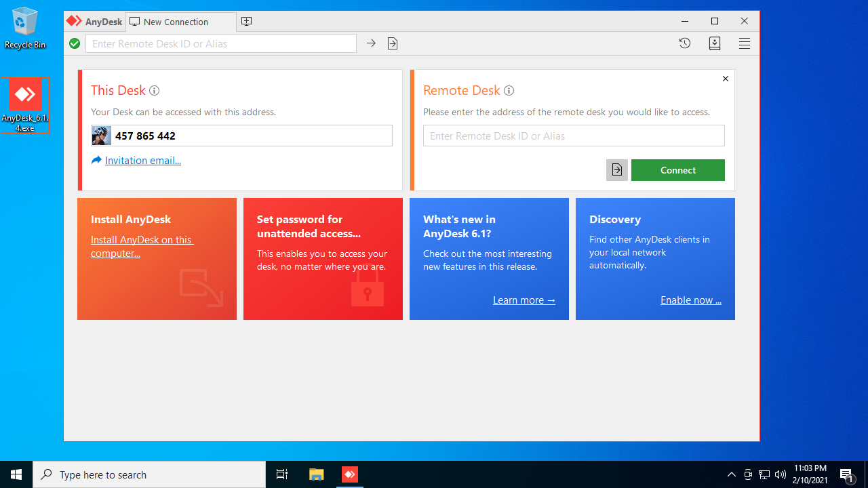Click Learn more about AnyDesk 6.1
Screen dimensions: 868x488
coord(524,300)
